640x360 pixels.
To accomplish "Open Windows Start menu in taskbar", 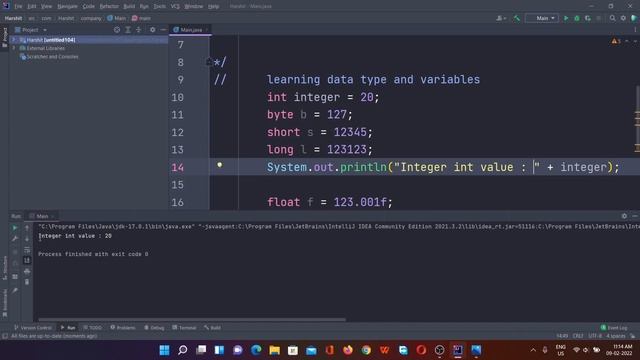I will (164, 350).
